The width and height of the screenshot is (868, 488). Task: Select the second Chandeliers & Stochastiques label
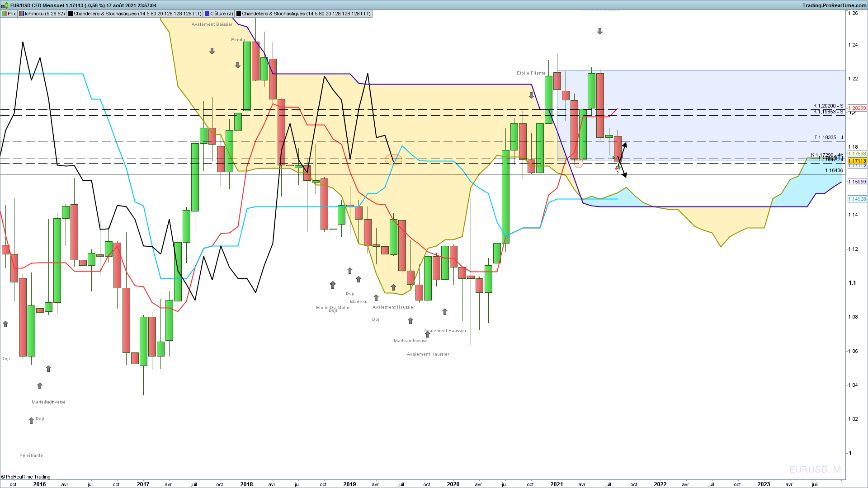tap(306, 14)
